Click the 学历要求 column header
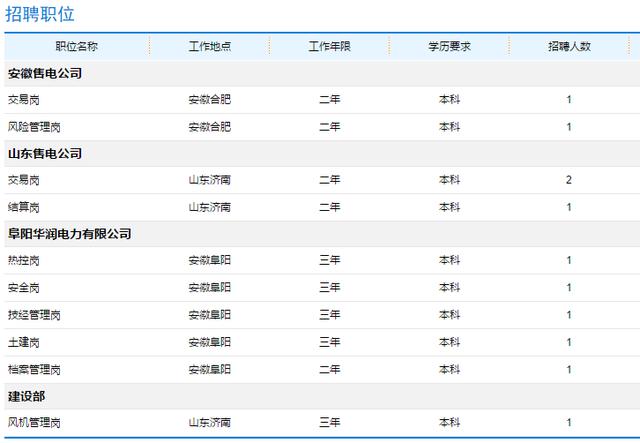This screenshot has width=640, height=443. coord(449,46)
